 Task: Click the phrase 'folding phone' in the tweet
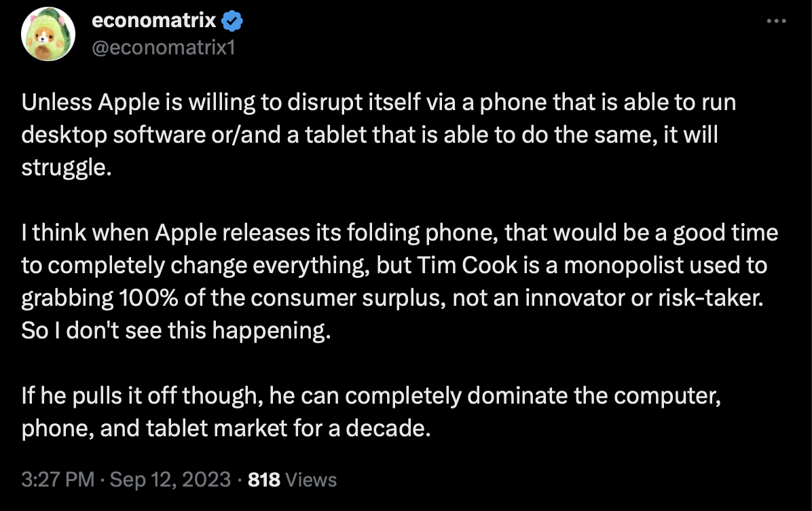click(x=422, y=232)
